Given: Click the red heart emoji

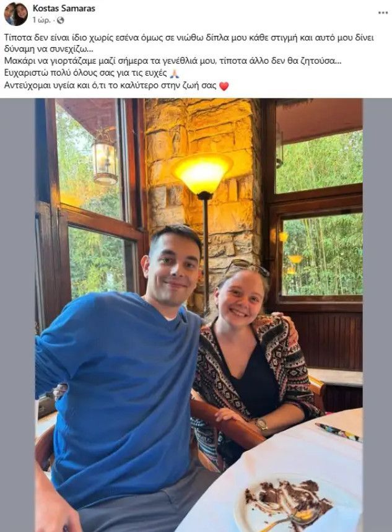Looking at the screenshot, I should click(x=224, y=86).
